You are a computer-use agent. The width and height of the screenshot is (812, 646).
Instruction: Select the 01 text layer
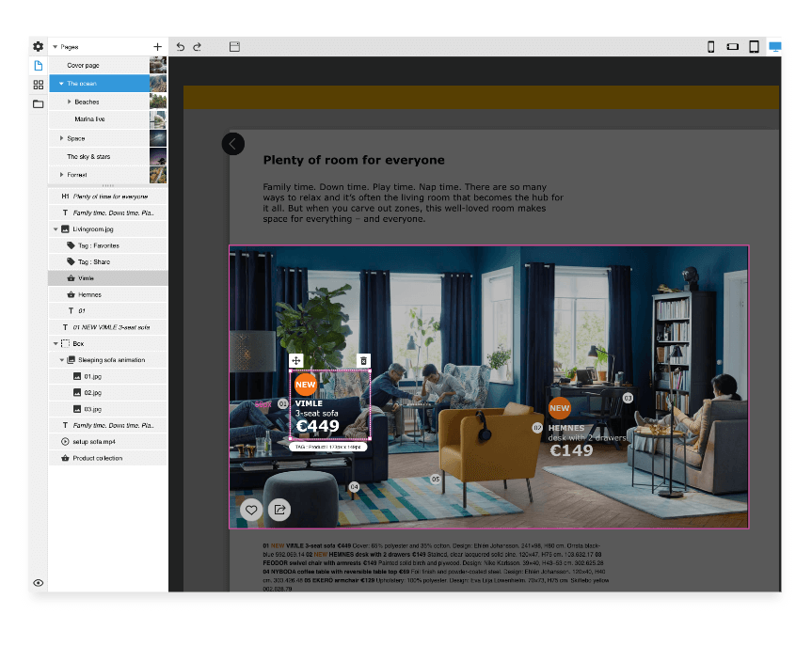108,310
